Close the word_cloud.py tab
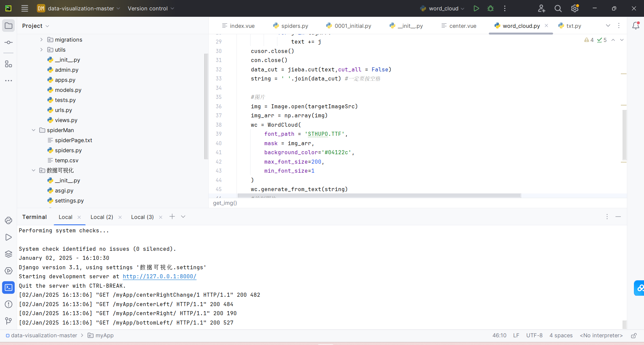This screenshot has width=644, height=345. [x=546, y=25]
